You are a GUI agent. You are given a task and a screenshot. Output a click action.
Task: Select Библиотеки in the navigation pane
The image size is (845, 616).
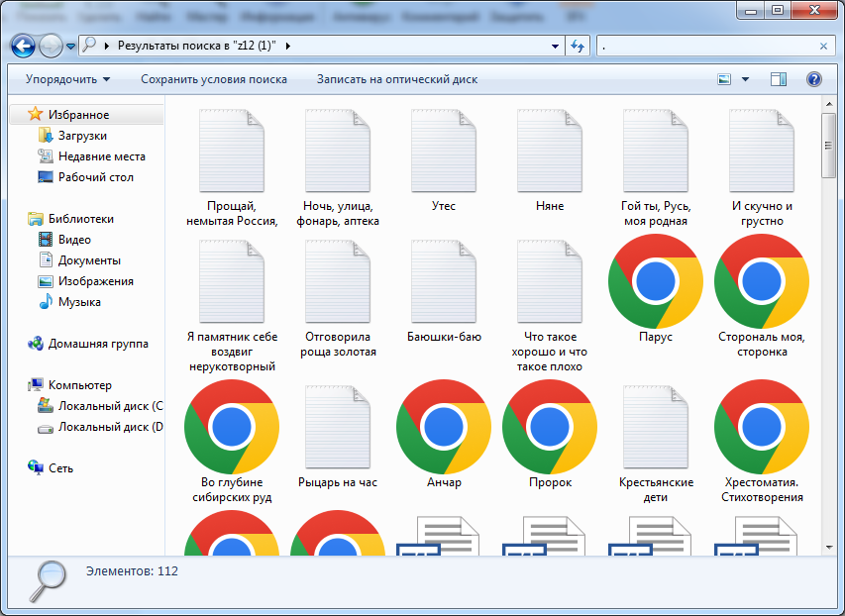coord(81,219)
